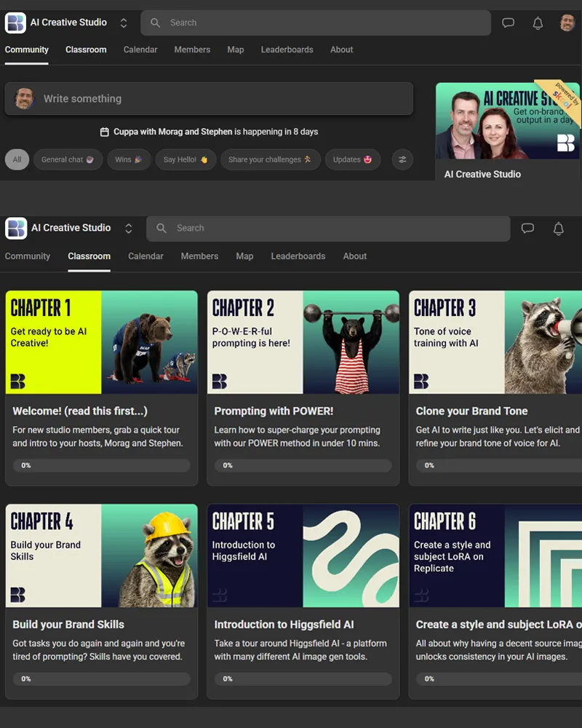The width and height of the screenshot is (582, 728).
Task: Open About tab in lower nav
Action: pos(354,256)
